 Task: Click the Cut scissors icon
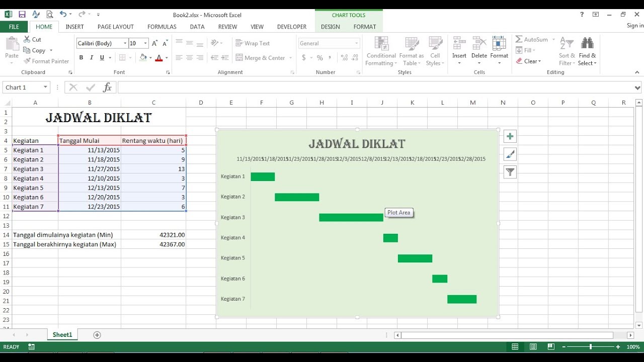pyautogui.click(x=27, y=39)
